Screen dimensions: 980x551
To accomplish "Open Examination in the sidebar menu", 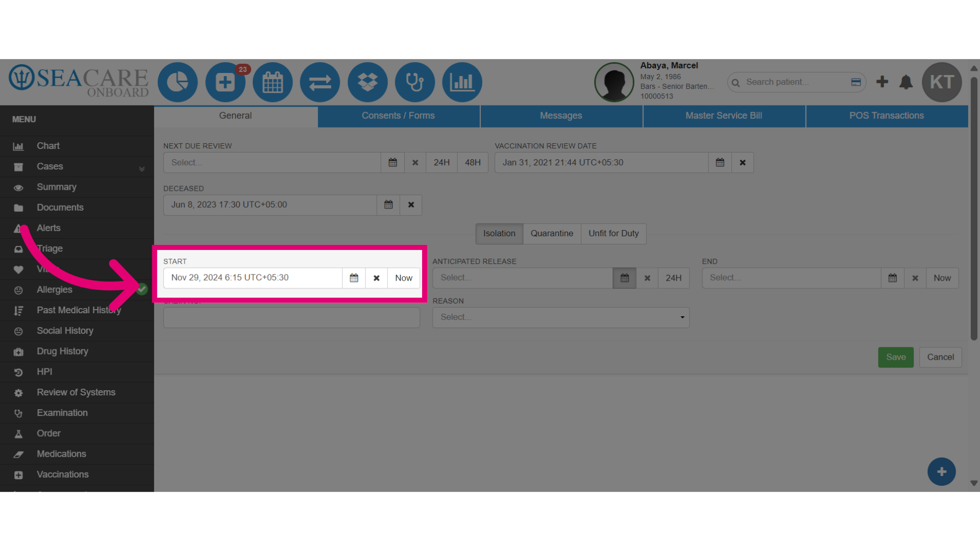I will 77,413.
